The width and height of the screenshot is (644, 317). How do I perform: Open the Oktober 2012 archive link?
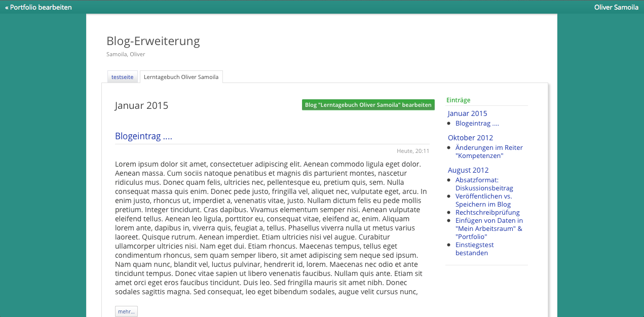pyautogui.click(x=470, y=138)
